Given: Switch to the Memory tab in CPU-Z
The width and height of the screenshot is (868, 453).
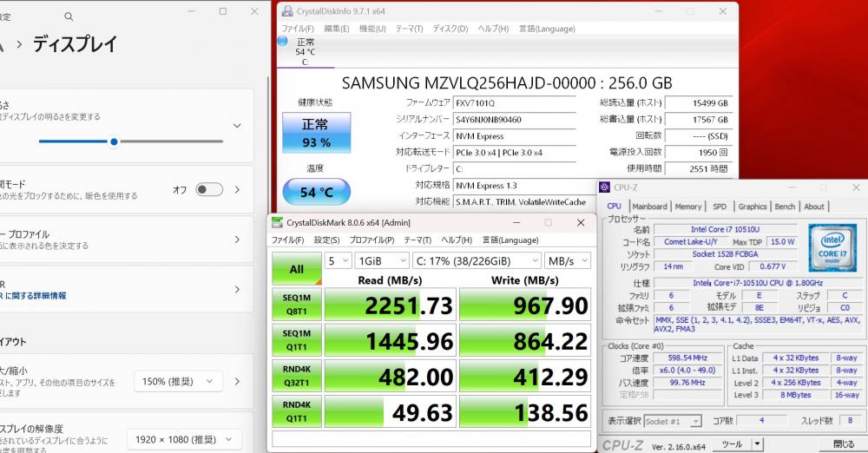Looking at the screenshot, I should click(x=688, y=207).
